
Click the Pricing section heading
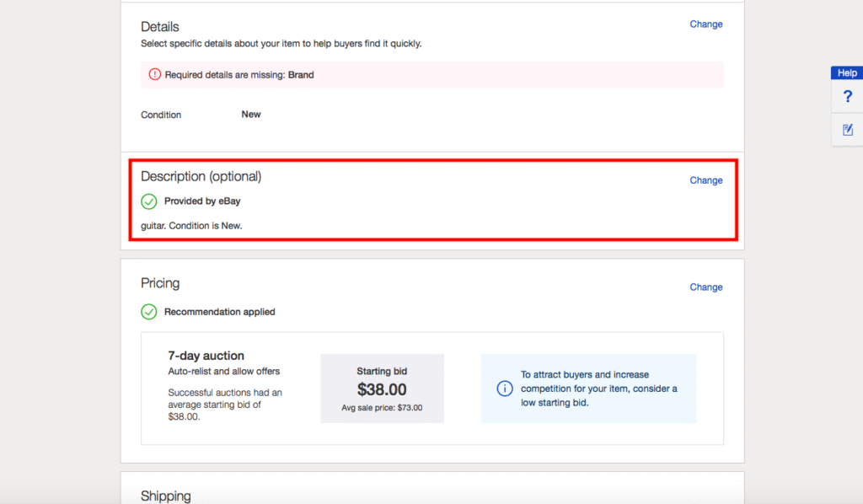coord(160,283)
